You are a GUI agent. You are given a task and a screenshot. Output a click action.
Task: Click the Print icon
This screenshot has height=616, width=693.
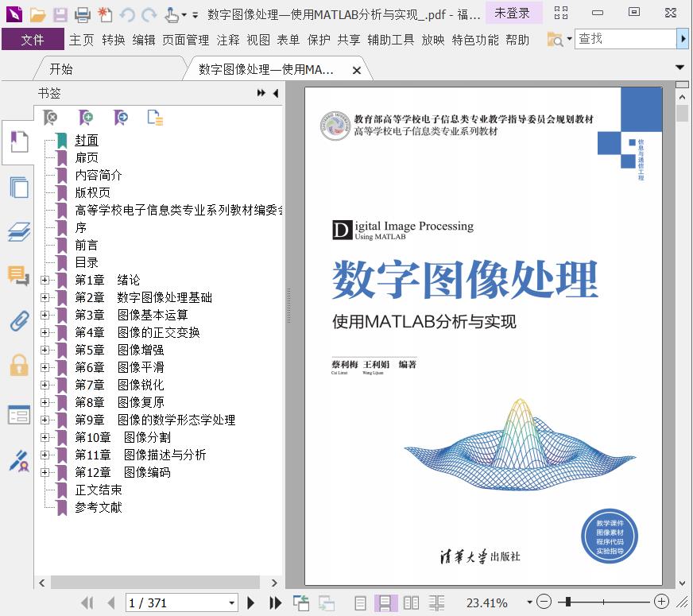(83, 14)
